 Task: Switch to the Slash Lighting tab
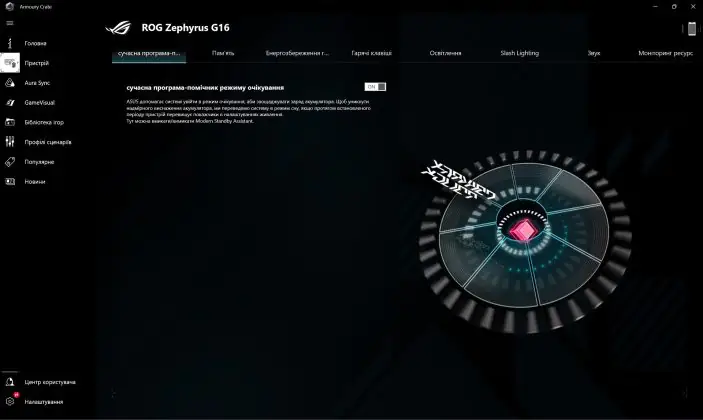(520, 53)
